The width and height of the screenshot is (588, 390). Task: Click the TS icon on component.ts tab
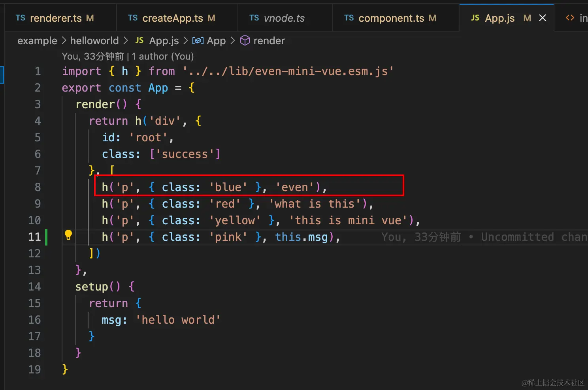[349, 18]
